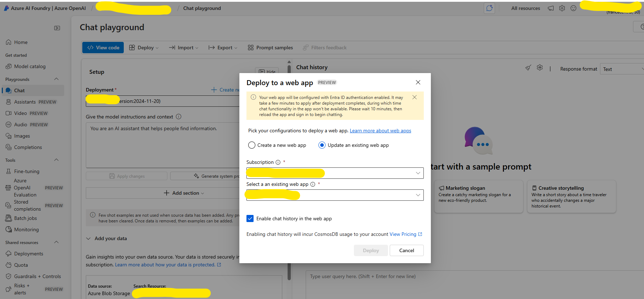This screenshot has height=299, width=644.
Task: Open the View Pricing link
Action: coord(406,234)
